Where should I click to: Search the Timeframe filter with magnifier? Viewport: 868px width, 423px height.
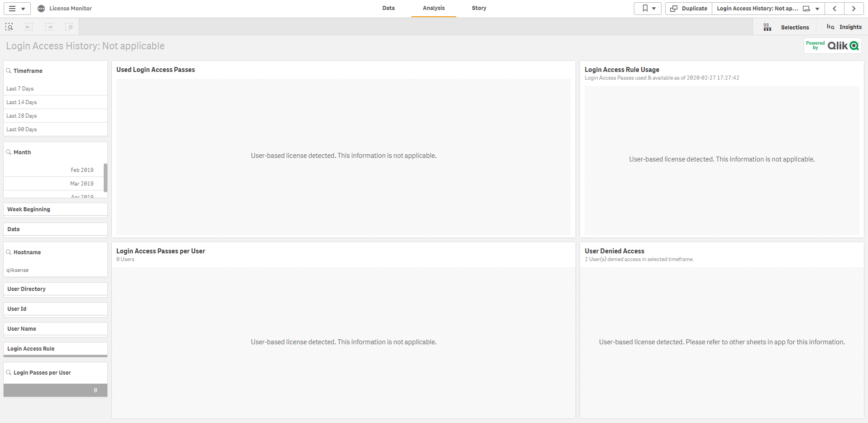pos(9,71)
